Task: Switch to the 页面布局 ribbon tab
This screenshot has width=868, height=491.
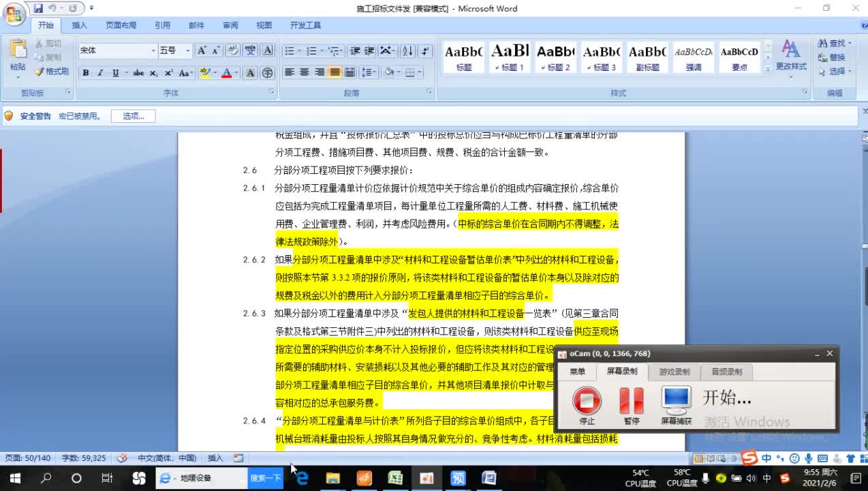Action: tap(121, 25)
